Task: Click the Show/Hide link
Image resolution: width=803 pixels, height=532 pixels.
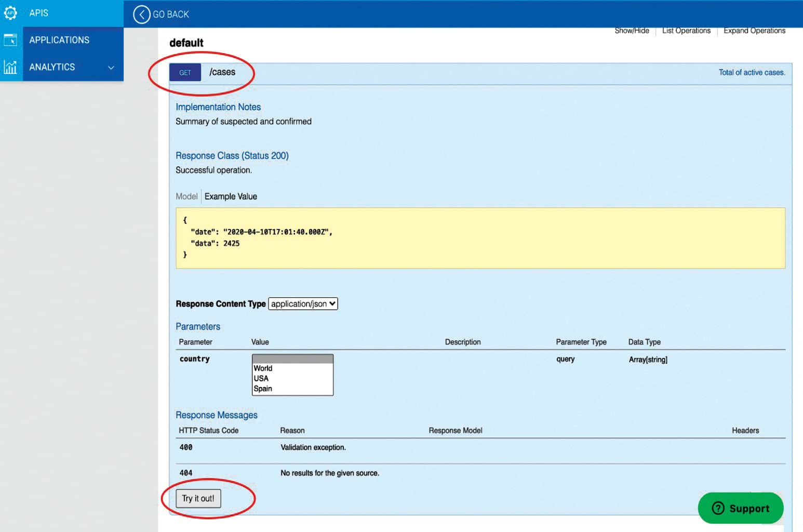Action: pyautogui.click(x=632, y=31)
